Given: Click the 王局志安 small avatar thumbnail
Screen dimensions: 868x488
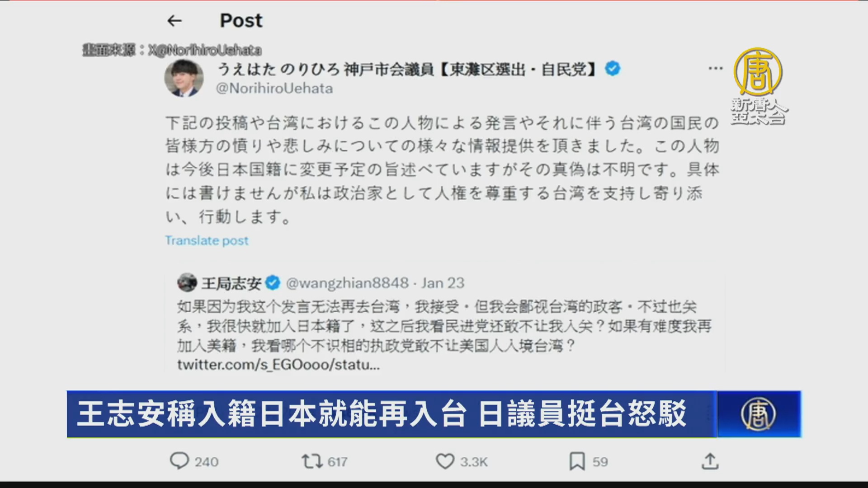Looking at the screenshot, I should tap(187, 282).
